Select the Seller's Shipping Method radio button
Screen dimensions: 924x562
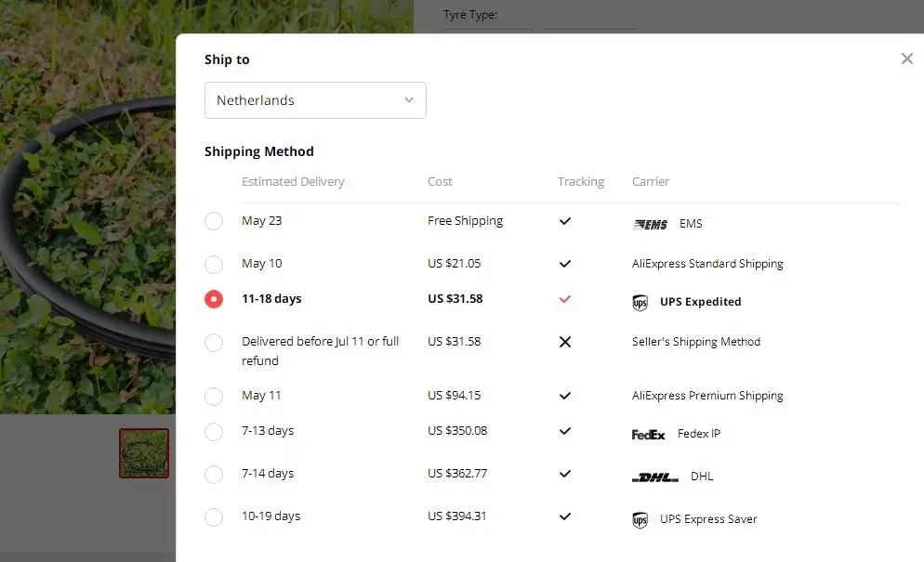pyautogui.click(x=214, y=342)
